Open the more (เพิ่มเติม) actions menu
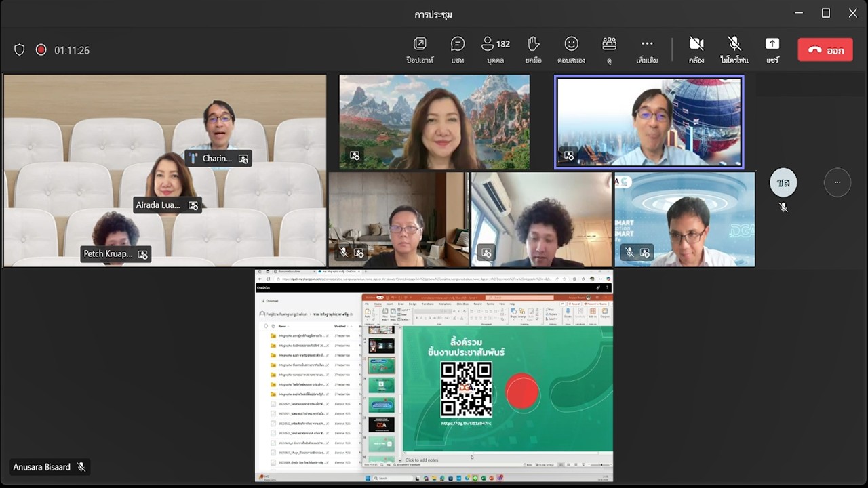 [648, 50]
